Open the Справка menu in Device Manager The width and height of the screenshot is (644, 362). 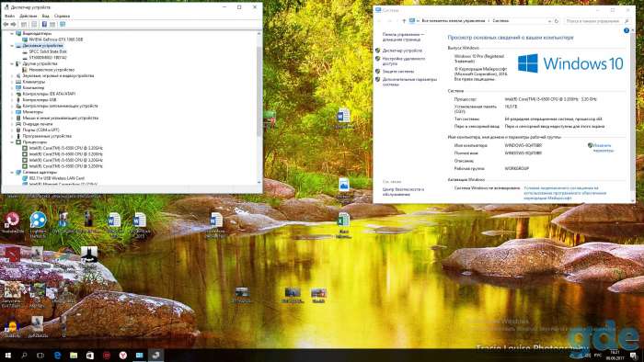click(62, 16)
